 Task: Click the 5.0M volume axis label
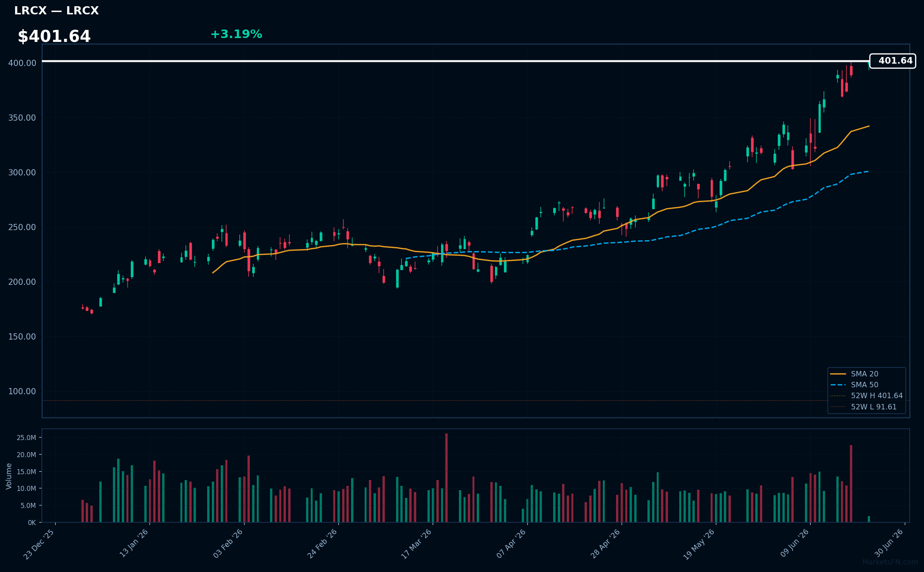[28, 506]
